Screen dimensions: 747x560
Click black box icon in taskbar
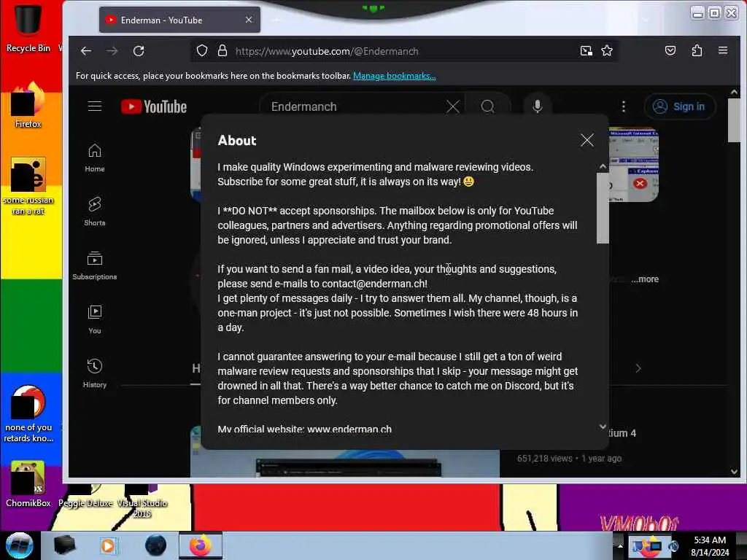coord(64,545)
